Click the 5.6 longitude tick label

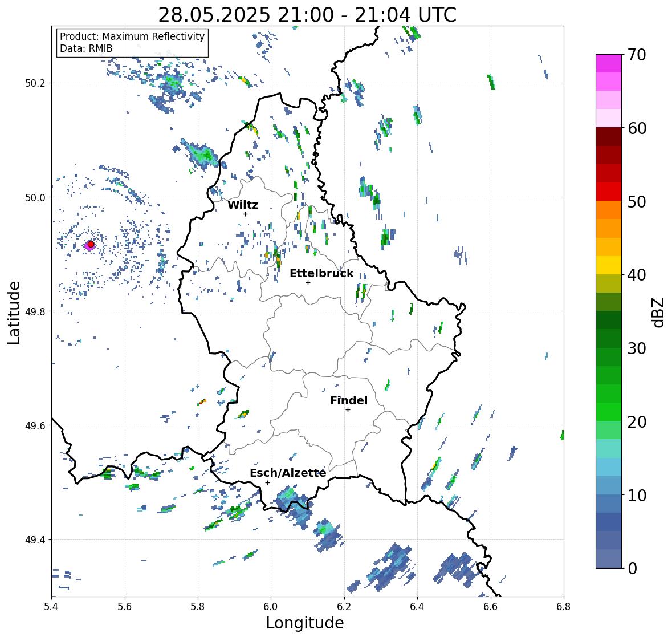(x=125, y=606)
